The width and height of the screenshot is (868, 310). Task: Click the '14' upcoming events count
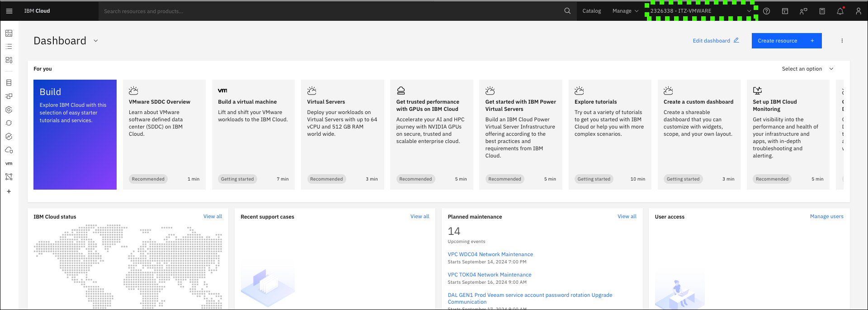pyautogui.click(x=454, y=231)
